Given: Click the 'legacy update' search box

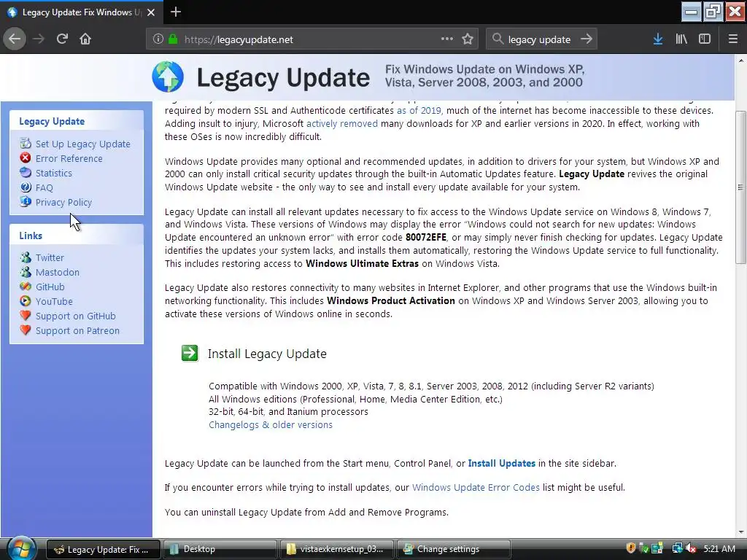Looking at the screenshot, I should (539, 39).
